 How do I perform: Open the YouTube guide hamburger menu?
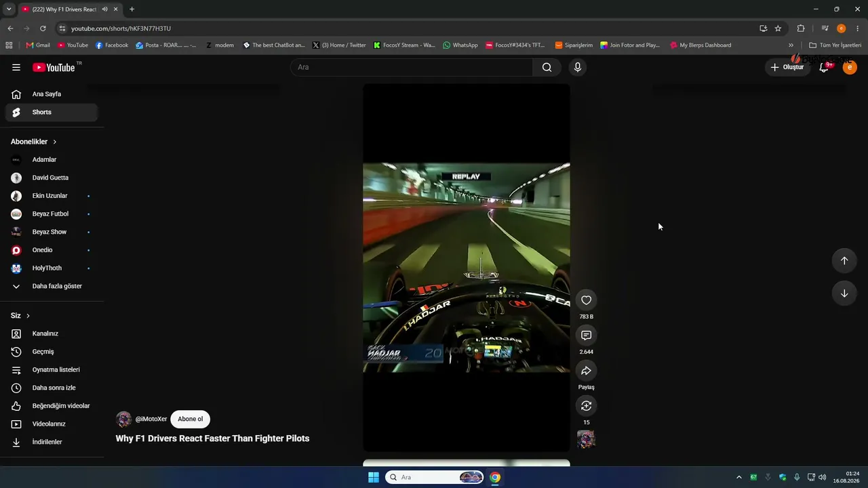(x=16, y=67)
